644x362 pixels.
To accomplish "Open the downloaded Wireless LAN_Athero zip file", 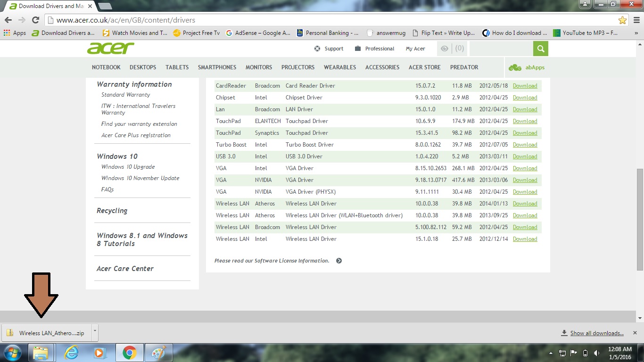I will click(46, 333).
